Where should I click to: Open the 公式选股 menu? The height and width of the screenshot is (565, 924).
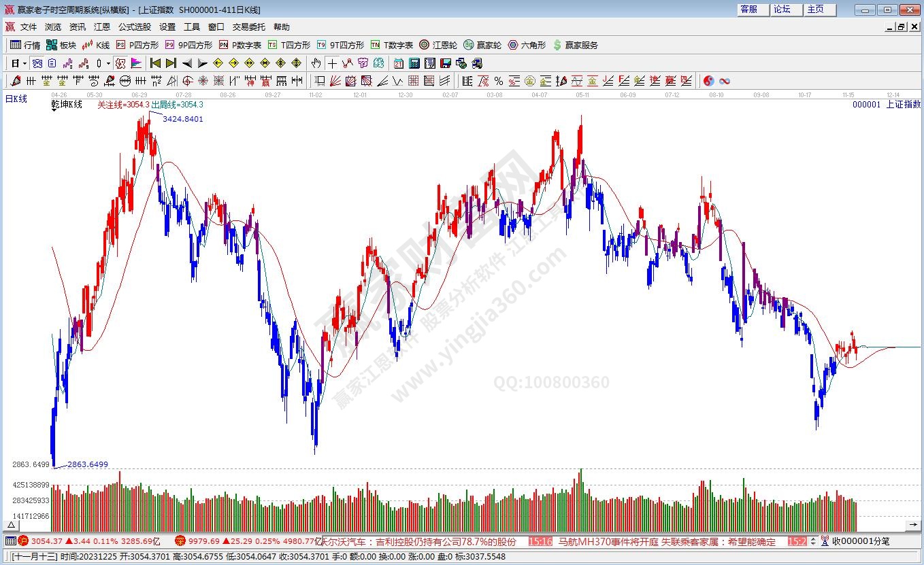[135, 27]
